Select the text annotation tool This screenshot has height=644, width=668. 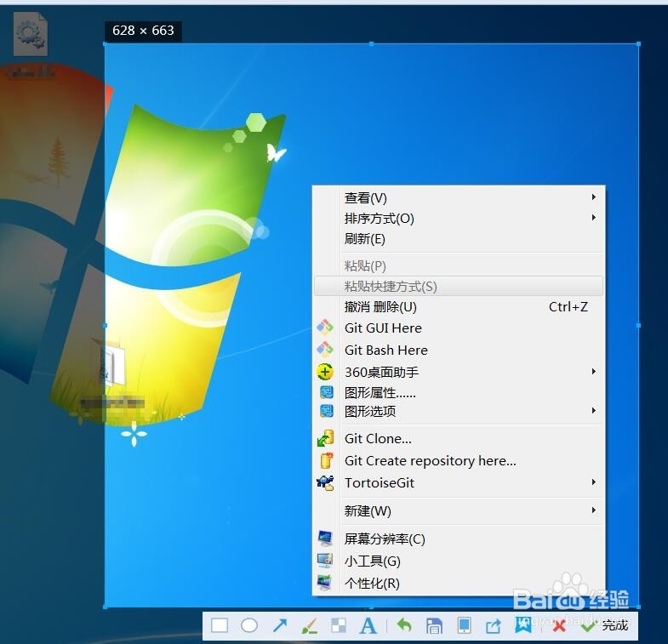click(x=368, y=626)
